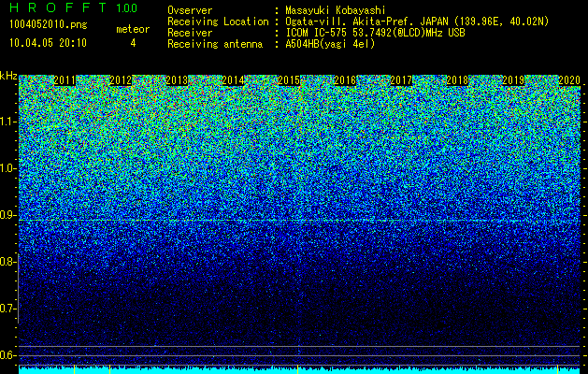Click the 'meteor' label
This screenshot has width=588, height=374.
point(133,29)
